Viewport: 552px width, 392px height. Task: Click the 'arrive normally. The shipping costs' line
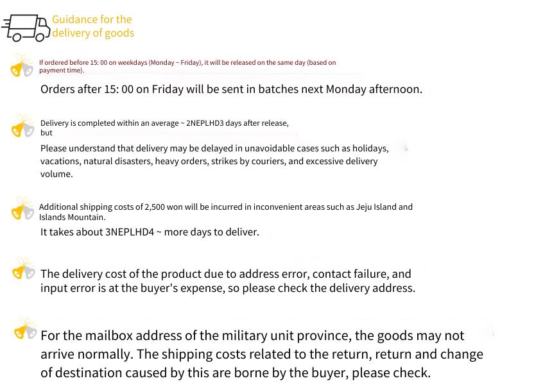pyautogui.click(x=262, y=354)
